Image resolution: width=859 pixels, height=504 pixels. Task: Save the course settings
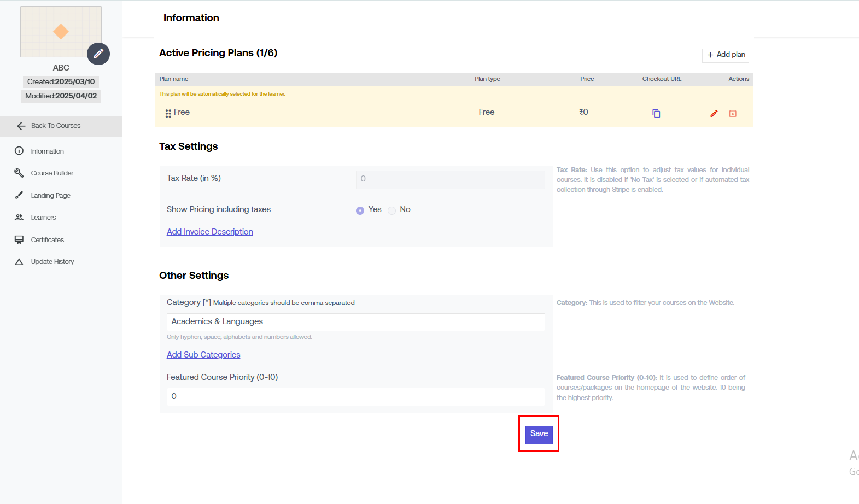point(539,434)
